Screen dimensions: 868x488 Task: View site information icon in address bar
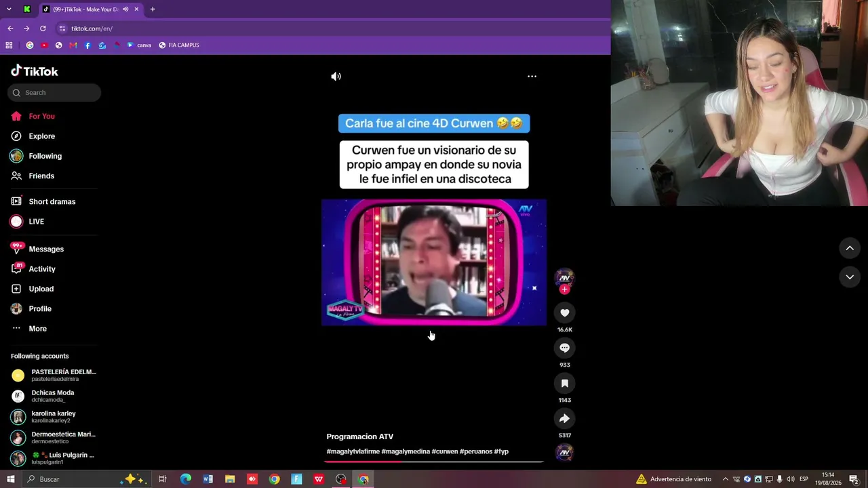click(62, 28)
